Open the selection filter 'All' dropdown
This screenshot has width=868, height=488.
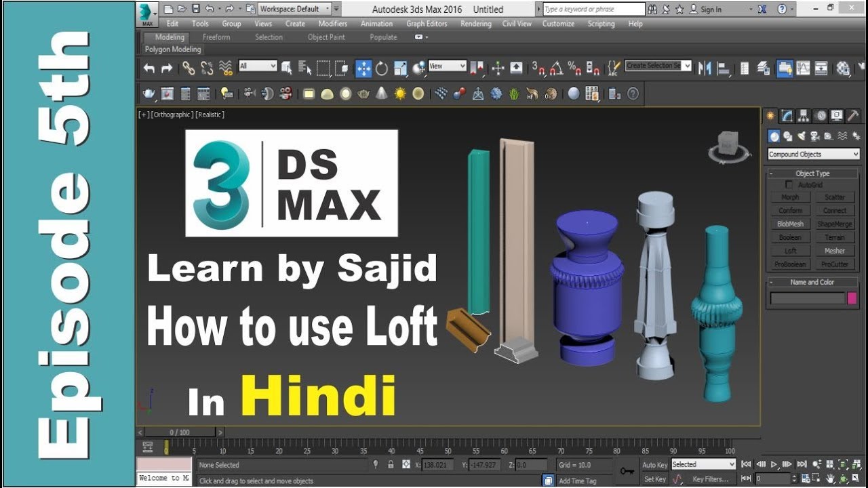(x=258, y=66)
